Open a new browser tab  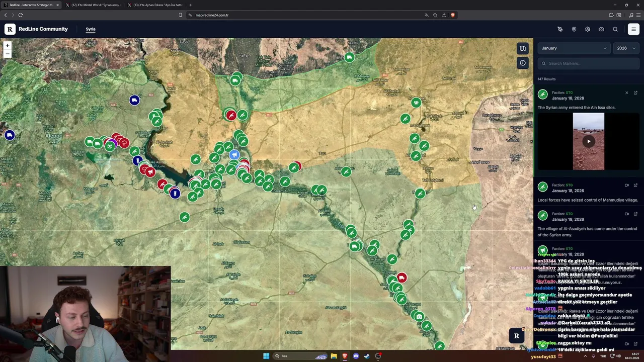(191, 5)
